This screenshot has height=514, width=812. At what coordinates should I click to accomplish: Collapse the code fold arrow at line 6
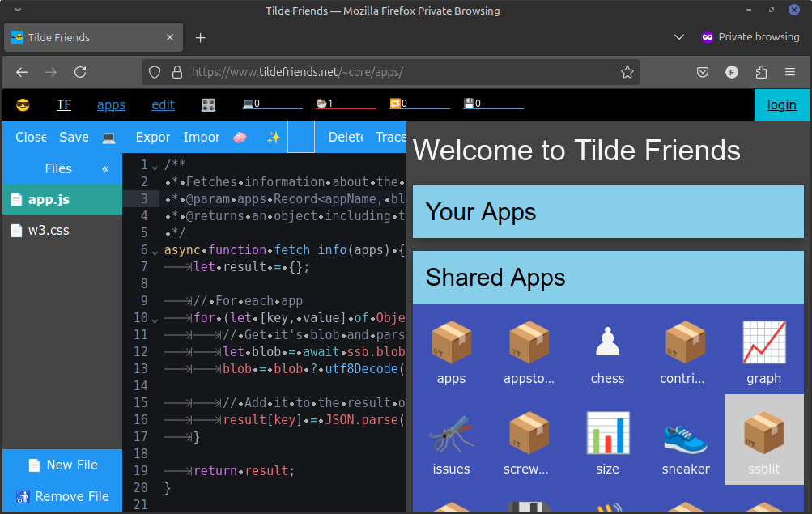(x=152, y=251)
